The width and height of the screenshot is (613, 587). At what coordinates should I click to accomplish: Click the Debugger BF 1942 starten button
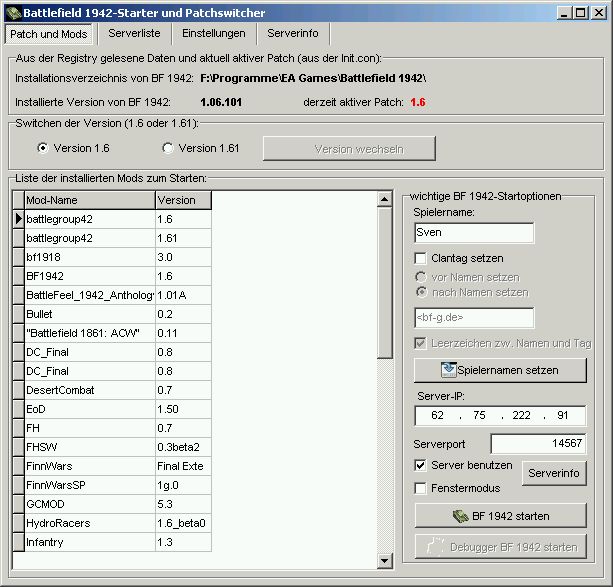(x=500, y=547)
